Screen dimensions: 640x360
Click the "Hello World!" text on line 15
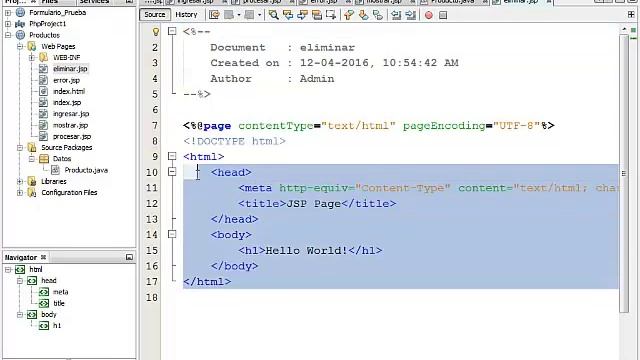[306, 250]
